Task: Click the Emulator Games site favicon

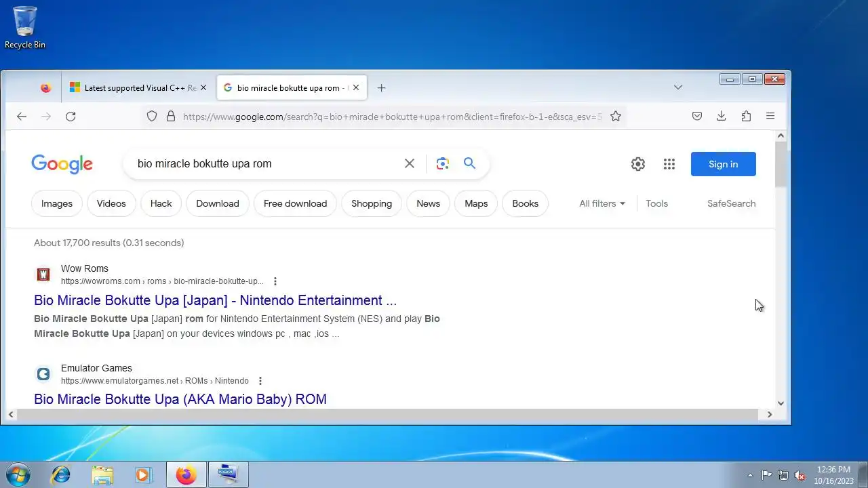Action: point(43,374)
